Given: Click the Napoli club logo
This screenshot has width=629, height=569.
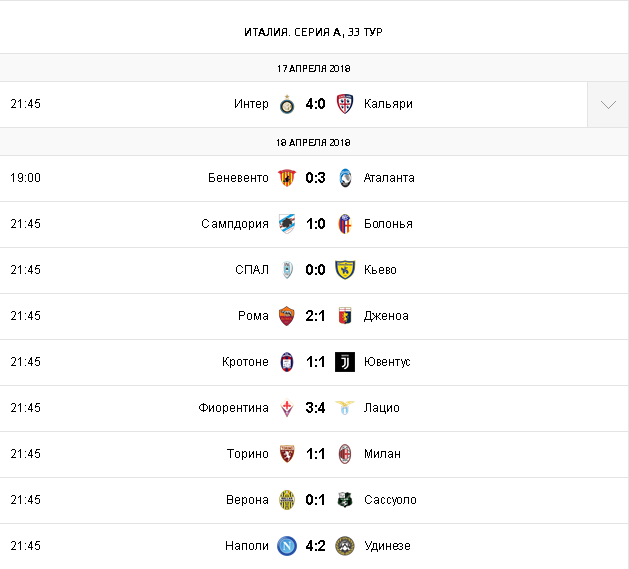Looking at the screenshot, I should click(x=287, y=546).
